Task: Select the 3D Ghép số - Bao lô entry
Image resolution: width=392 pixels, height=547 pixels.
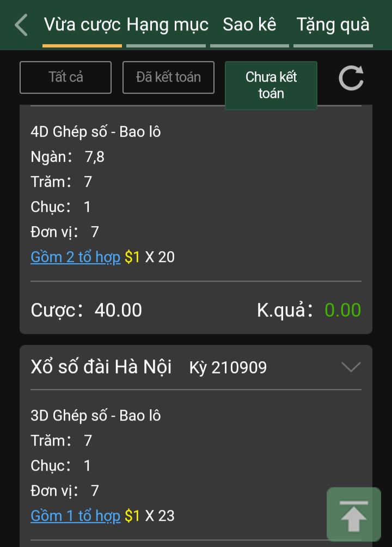Action: [x=96, y=416]
